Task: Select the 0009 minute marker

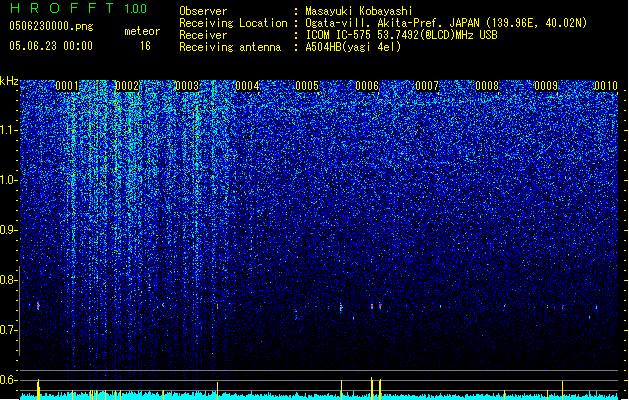Action: tap(546, 86)
